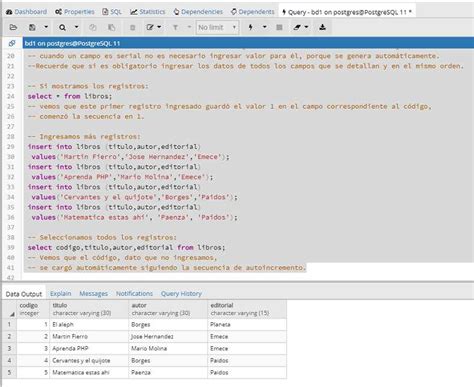Click the Edit pencil icon in toolbar

click(150, 27)
